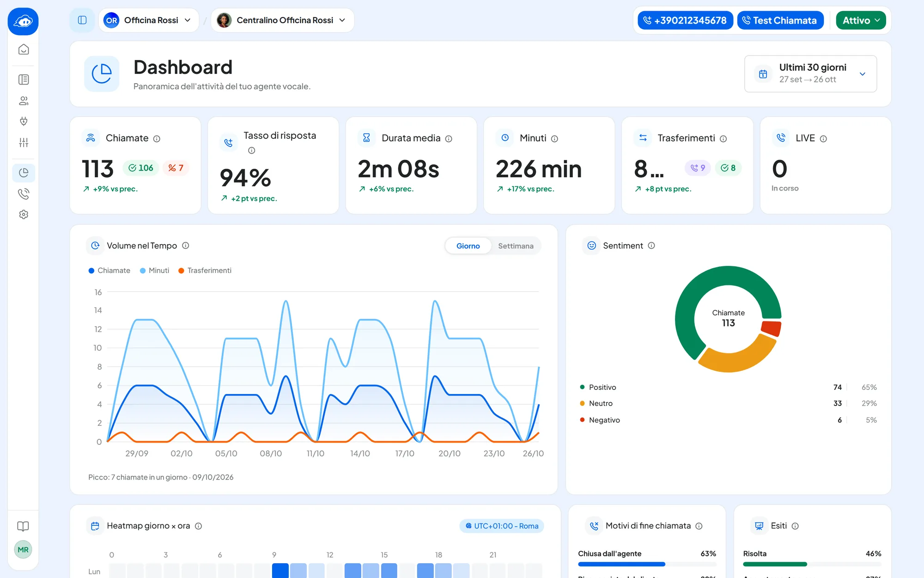
Task: Click the 106 completed calls badge
Action: click(x=141, y=168)
